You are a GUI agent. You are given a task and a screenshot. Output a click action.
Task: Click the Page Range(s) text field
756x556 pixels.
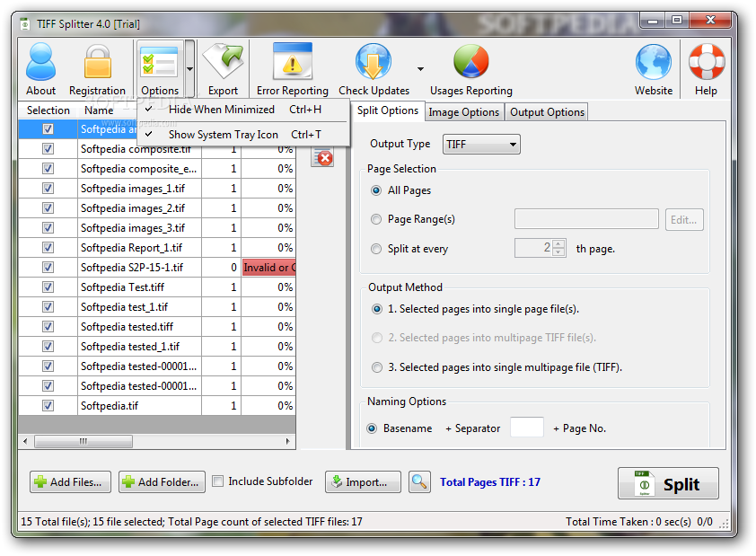[x=586, y=219]
